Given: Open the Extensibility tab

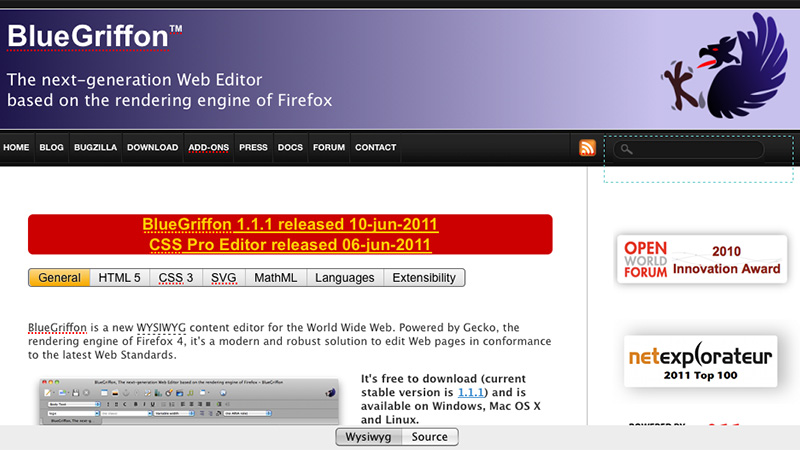Looking at the screenshot, I should (424, 278).
